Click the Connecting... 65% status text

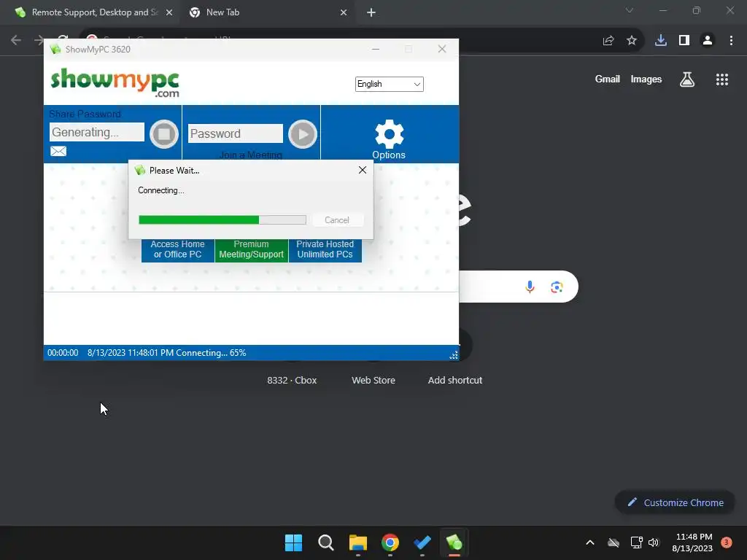[211, 353]
